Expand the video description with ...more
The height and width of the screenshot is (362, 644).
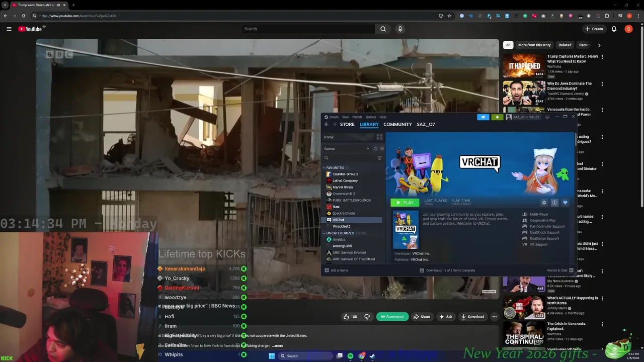278,346
